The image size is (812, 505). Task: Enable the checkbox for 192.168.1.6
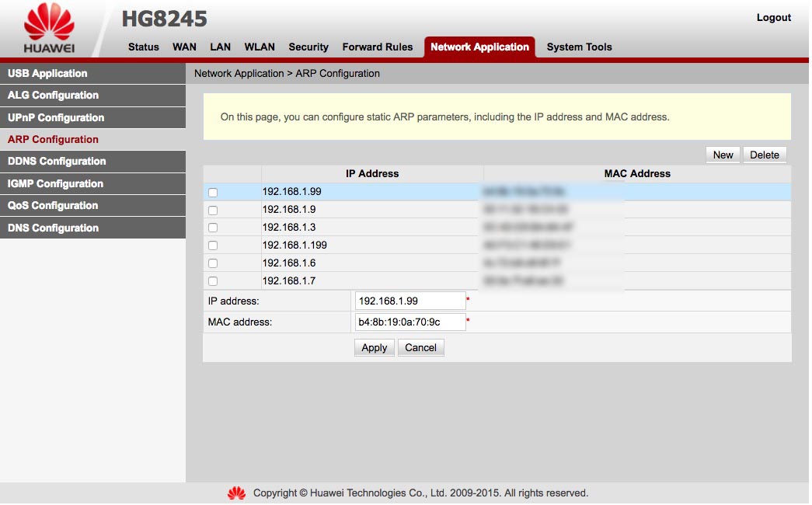(213, 263)
